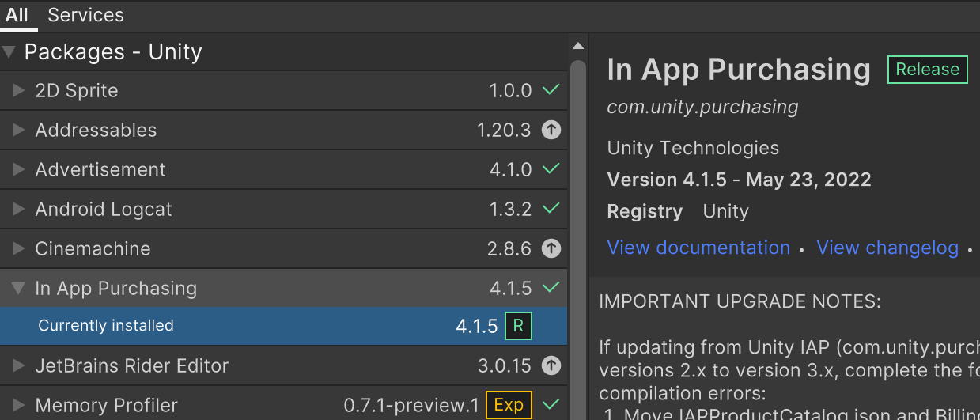Select the Currently installed 4.1.5 row
This screenshot has width=980, height=420.
[283, 326]
